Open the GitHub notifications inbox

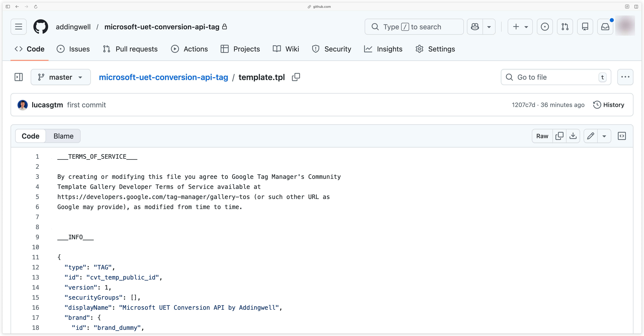click(605, 27)
